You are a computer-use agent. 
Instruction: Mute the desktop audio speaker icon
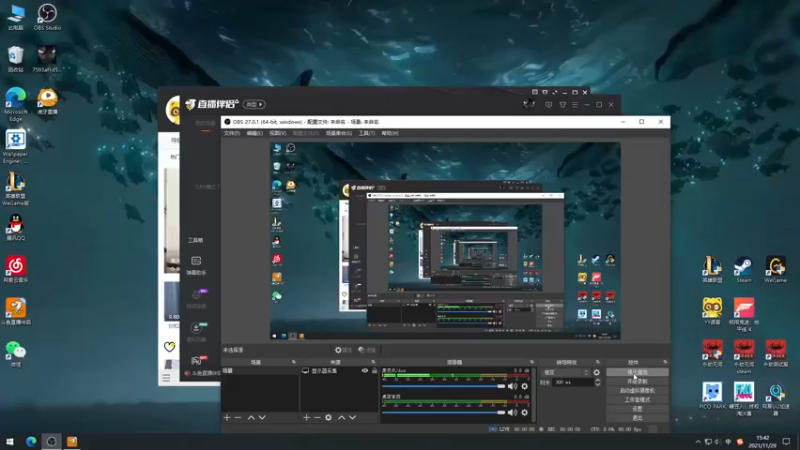tap(512, 412)
